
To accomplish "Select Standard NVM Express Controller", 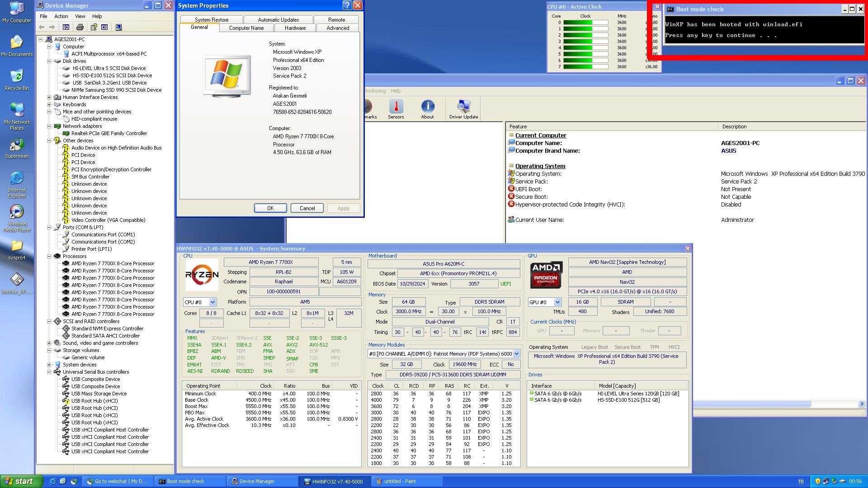I will tap(107, 328).
